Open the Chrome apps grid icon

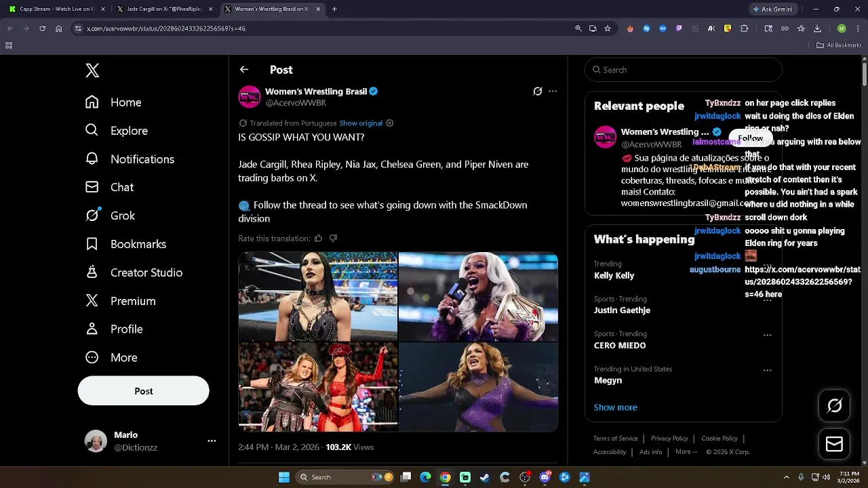click(9, 45)
